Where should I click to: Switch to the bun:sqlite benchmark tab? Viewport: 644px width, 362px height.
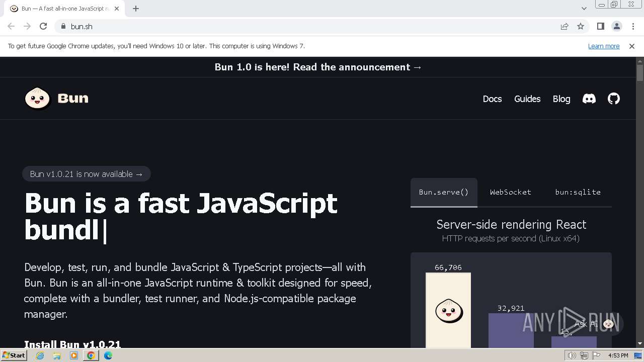point(578,192)
